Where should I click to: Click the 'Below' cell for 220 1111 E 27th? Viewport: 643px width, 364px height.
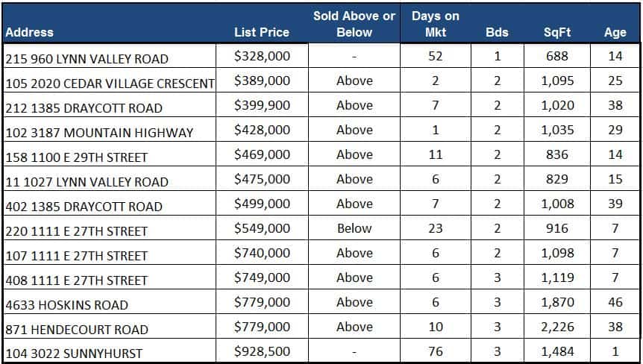tap(354, 229)
